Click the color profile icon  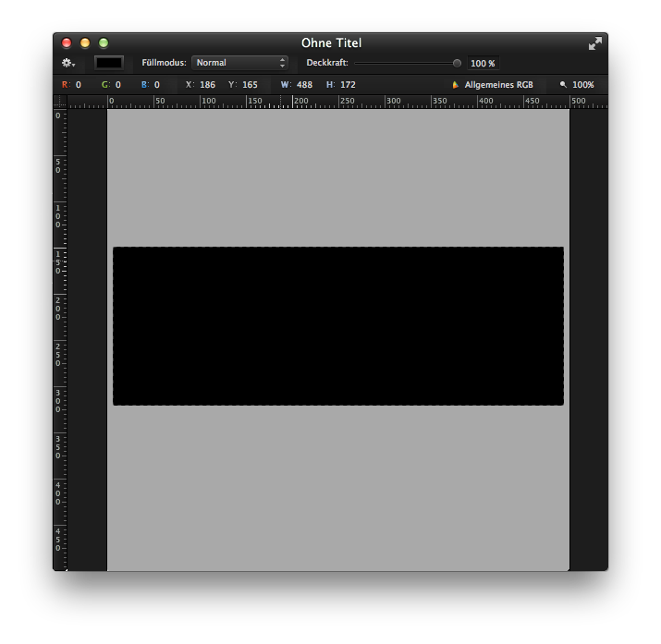coord(455,85)
